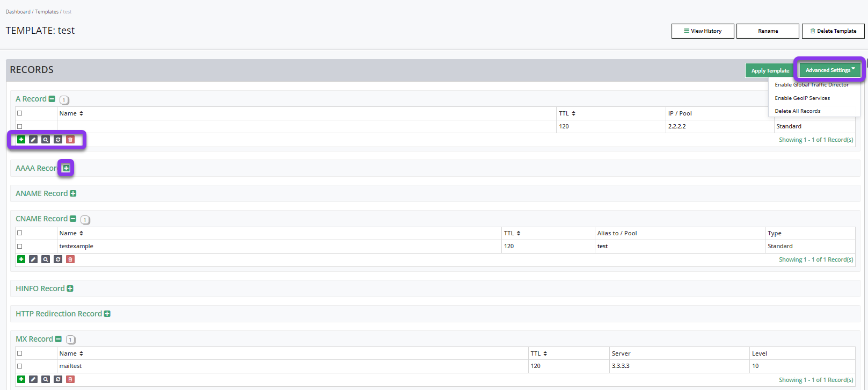Expand the HINFO Record section

70,288
